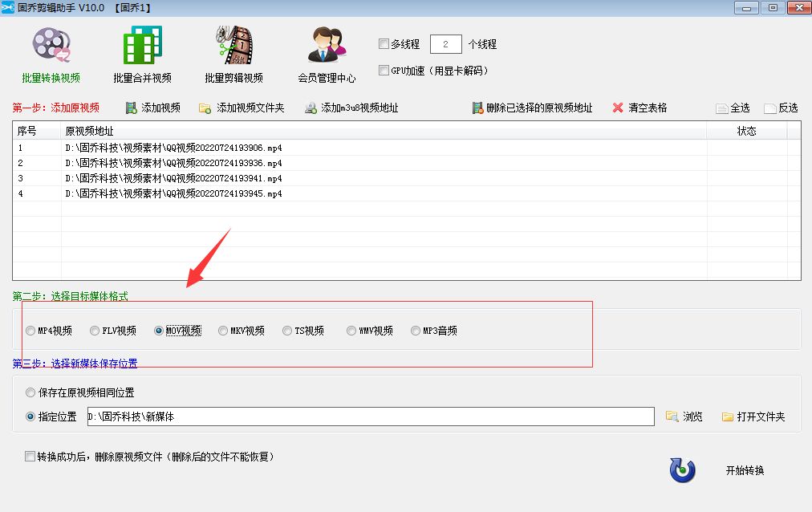Image resolution: width=812 pixels, height=512 pixels.
Task: Click the thread count input field
Action: tap(446, 44)
